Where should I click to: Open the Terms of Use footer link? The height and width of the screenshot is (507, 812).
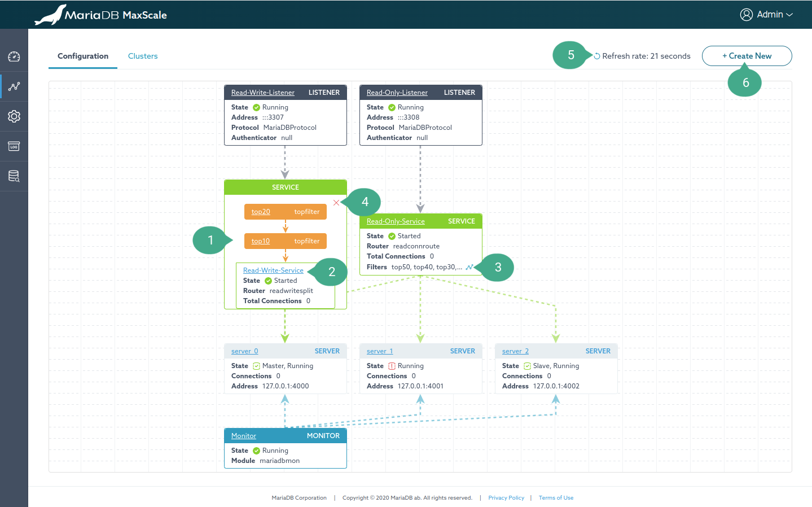click(556, 498)
